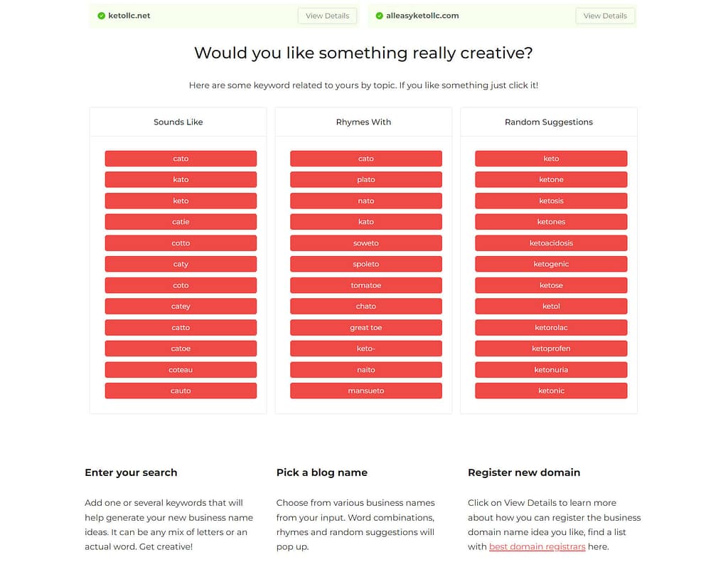
Task: Open View Details for ketollc.net
Action: pyautogui.click(x=327, y=16)
